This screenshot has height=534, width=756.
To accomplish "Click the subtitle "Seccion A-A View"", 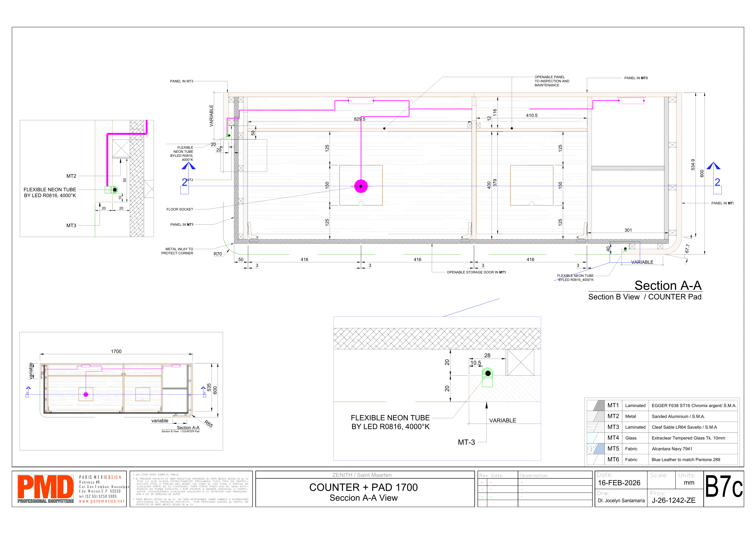I will point(364,498).
